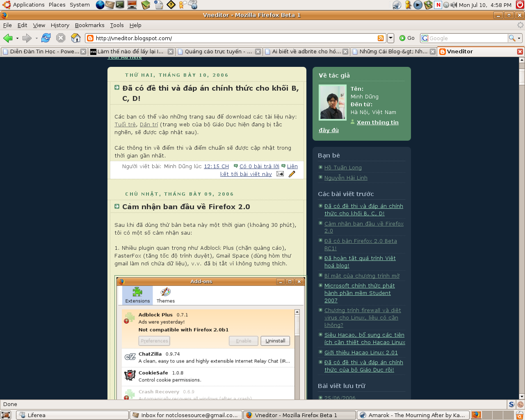Open the text document launcher in panel
525x420 pixels.
tap(159, 5)
